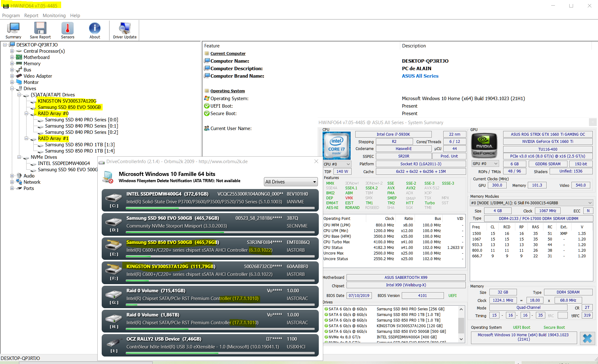Click the Intel Core i7 logo

point(337,145)
